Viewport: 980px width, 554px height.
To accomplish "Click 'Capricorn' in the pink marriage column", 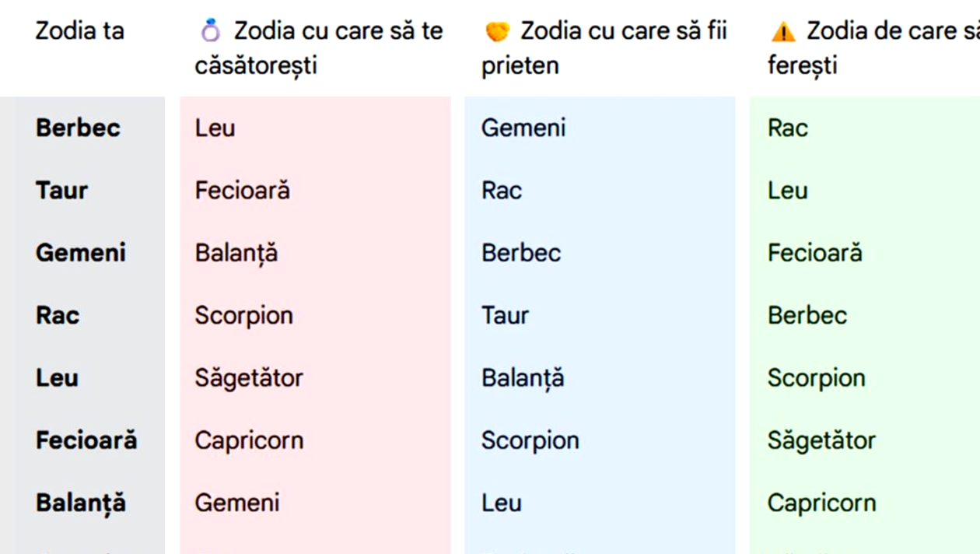I will 249,440.
